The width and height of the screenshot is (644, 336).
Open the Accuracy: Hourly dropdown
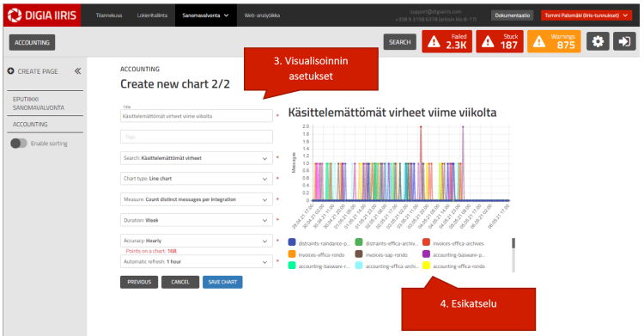pyautogui.click(x=197, y=241)
